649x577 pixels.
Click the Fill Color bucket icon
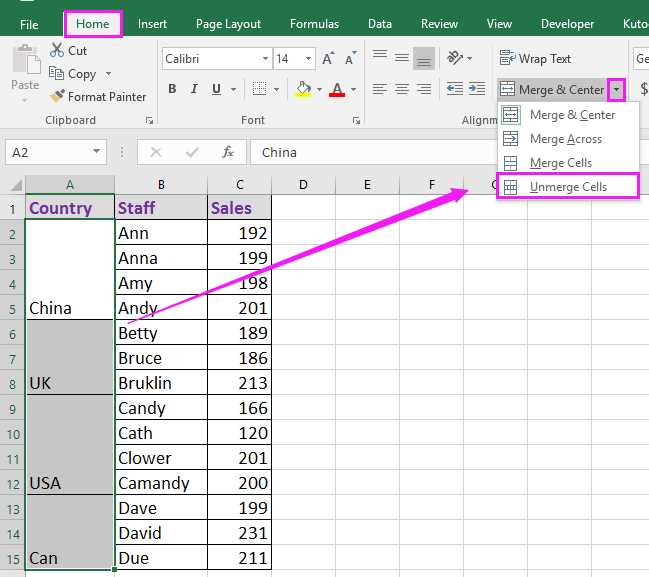pos(303,89)
